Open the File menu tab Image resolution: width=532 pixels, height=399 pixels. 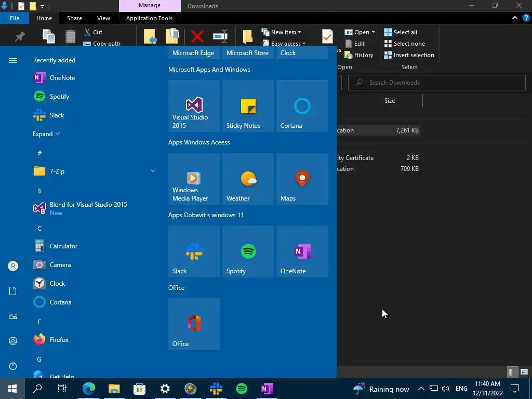click(15, 18)
